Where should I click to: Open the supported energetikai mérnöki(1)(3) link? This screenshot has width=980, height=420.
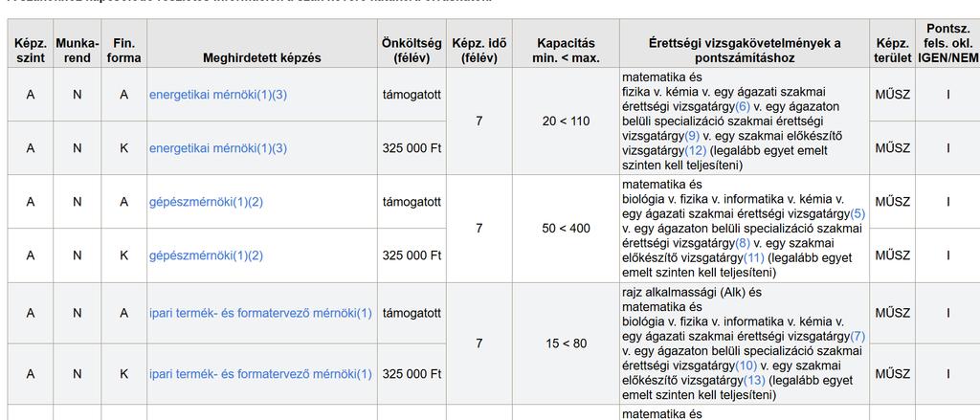pos(217,95)
